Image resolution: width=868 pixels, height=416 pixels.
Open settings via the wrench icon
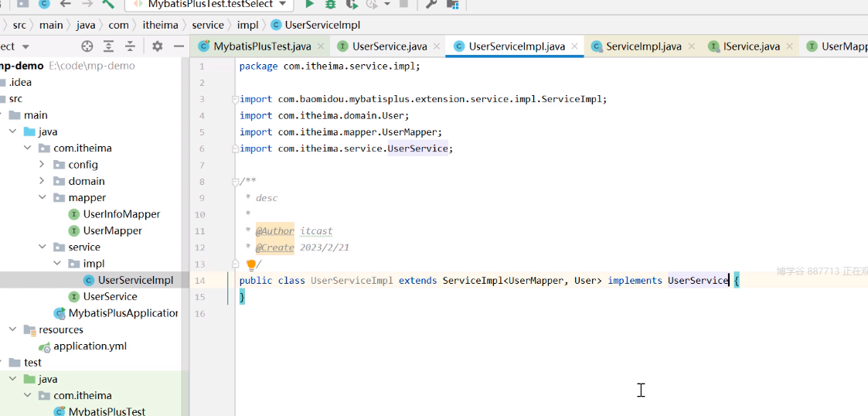pyautogui.click(x=430, y=5)
